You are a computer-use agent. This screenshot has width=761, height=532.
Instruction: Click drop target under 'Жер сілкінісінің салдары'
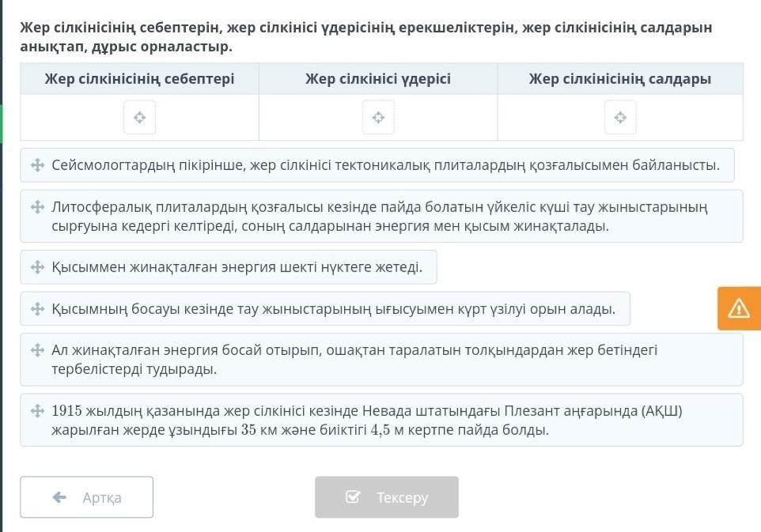coord(620,117)
